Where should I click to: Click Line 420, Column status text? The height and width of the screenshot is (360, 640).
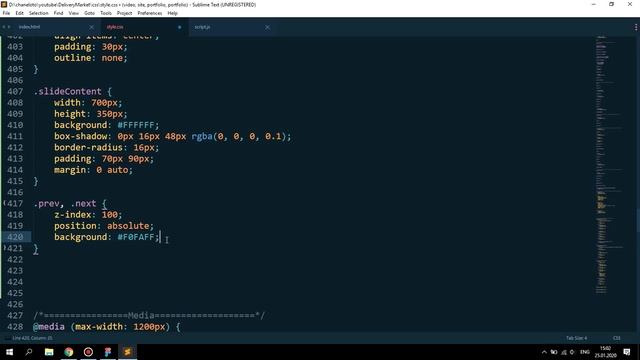[x=32, y=338]
